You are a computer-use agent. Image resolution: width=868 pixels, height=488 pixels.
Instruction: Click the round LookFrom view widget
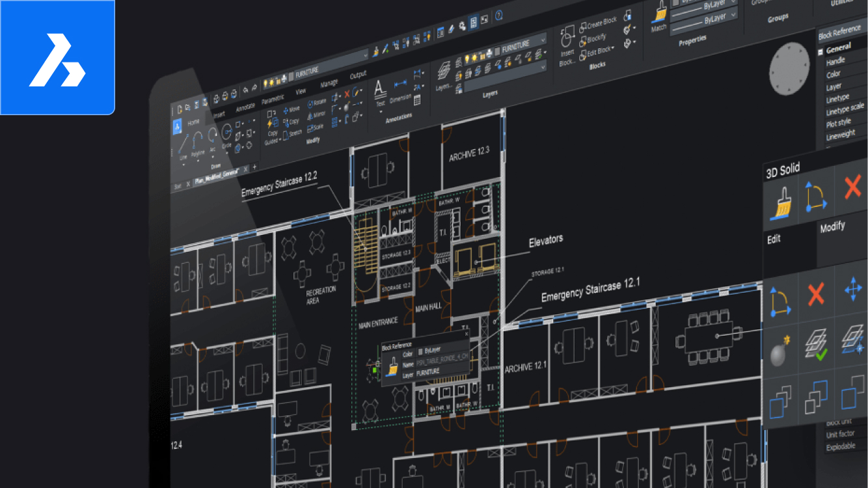(789, 68)
